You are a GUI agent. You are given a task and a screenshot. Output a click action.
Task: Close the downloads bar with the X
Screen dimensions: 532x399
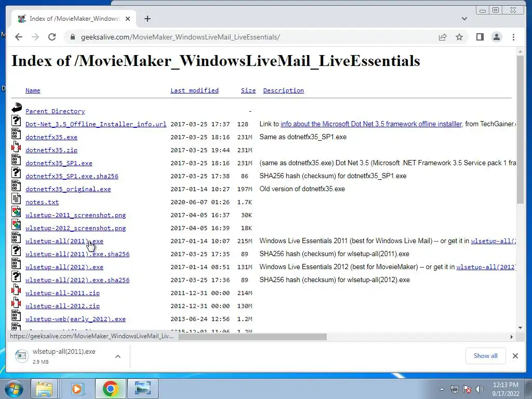(x=515, y=355)
